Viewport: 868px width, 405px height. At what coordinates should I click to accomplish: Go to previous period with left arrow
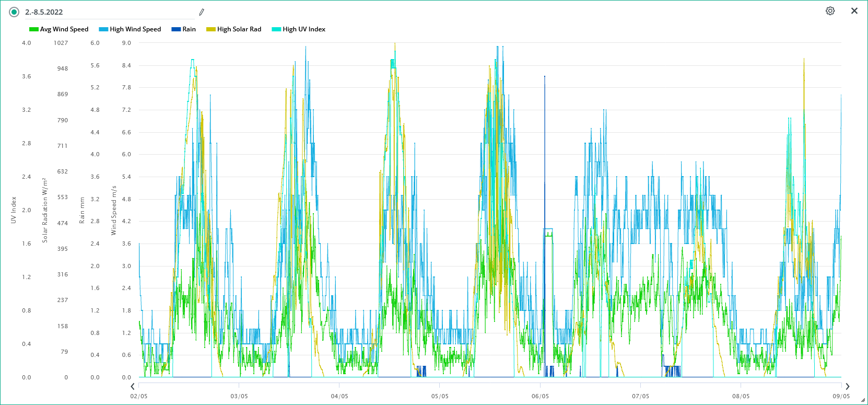pos(133,386)
